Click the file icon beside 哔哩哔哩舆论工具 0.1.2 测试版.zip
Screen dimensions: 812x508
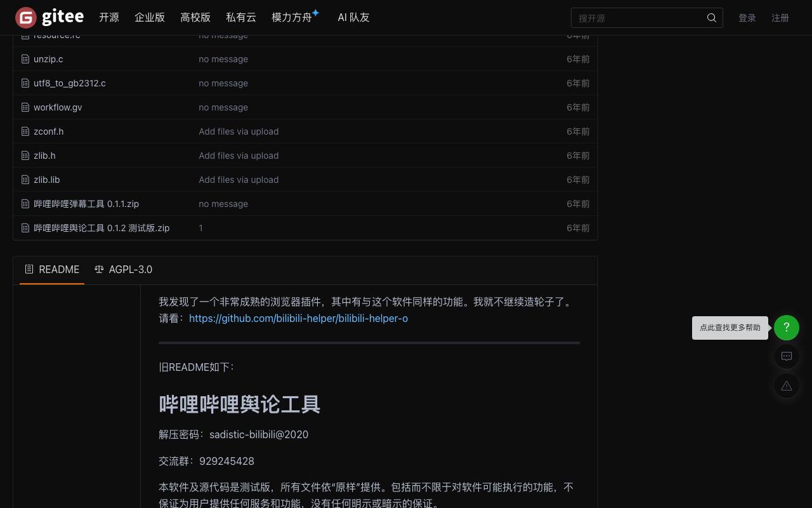(x=25, y=228)
